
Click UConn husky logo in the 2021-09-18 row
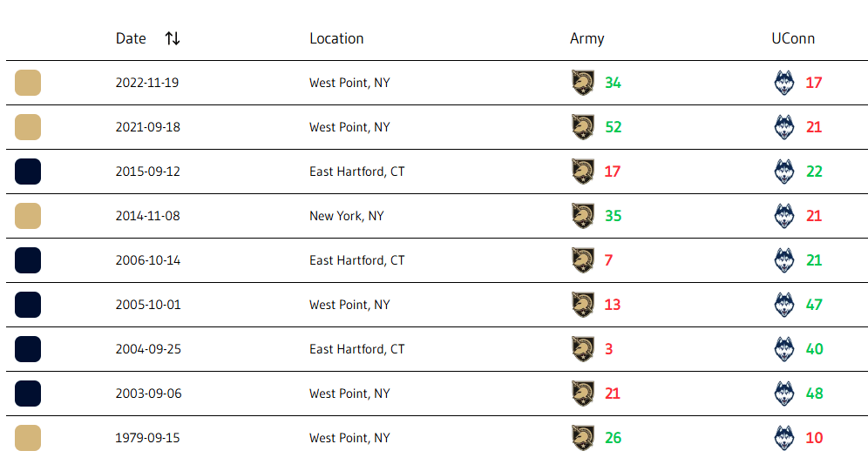pos(783,127)
